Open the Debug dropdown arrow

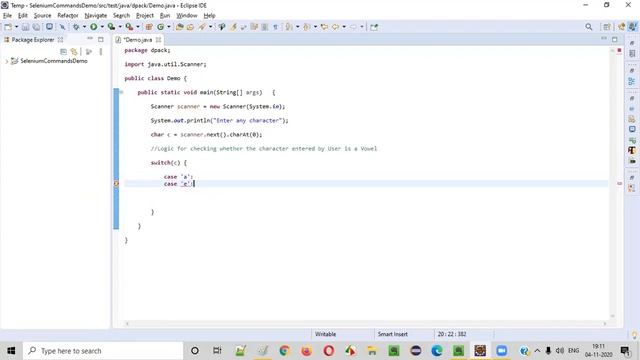tap(84, 27)
